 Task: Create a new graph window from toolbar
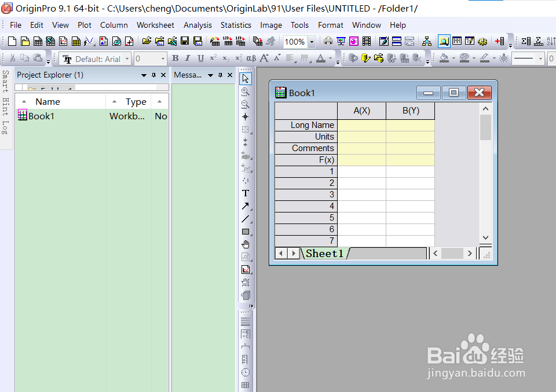[63, 42]
